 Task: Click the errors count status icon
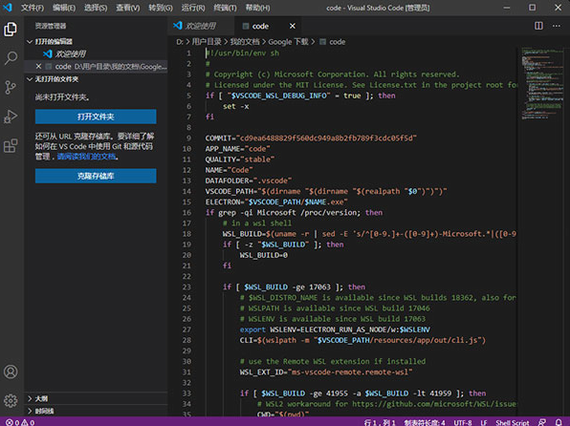13,422
